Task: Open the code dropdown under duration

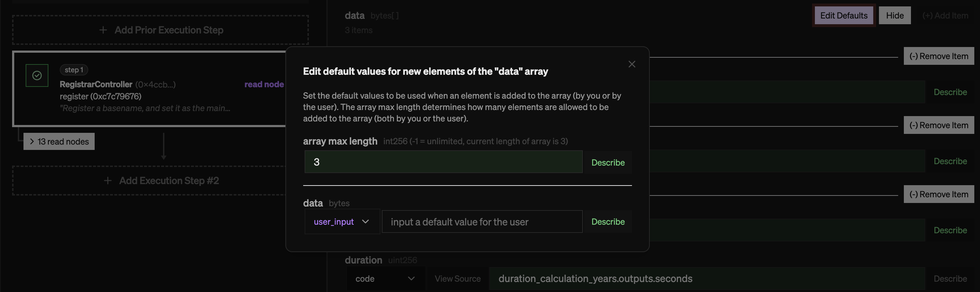Action: tap(386, 278)
